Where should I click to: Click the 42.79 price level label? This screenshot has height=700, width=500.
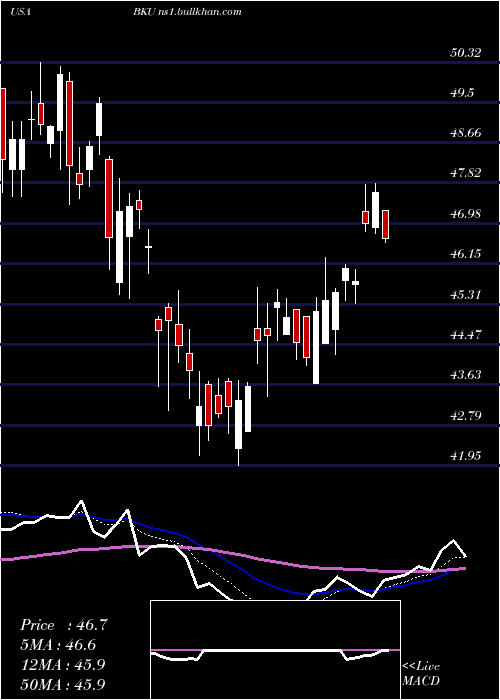pos(466,416)
